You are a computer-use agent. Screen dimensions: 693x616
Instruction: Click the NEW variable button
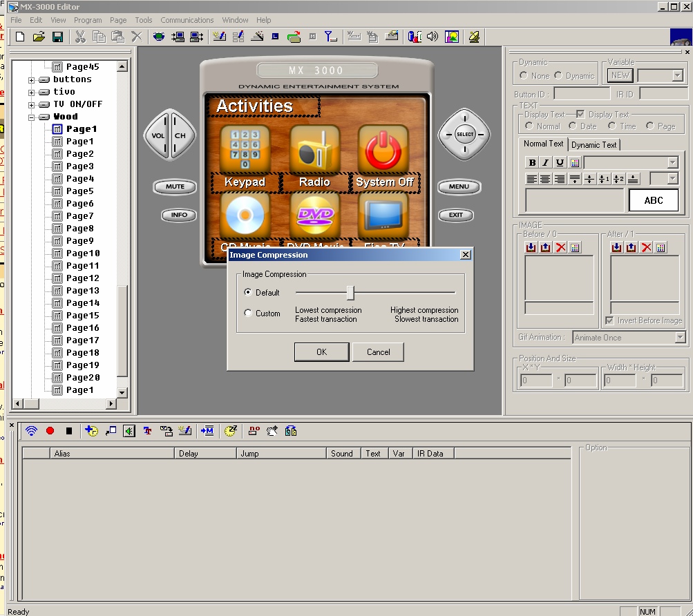620,75
